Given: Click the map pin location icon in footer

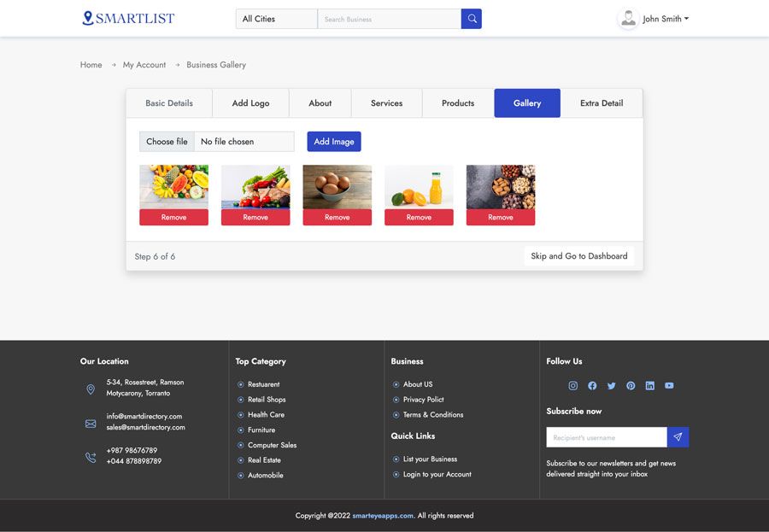Looking at the screenshot, I should pos(91,389).
